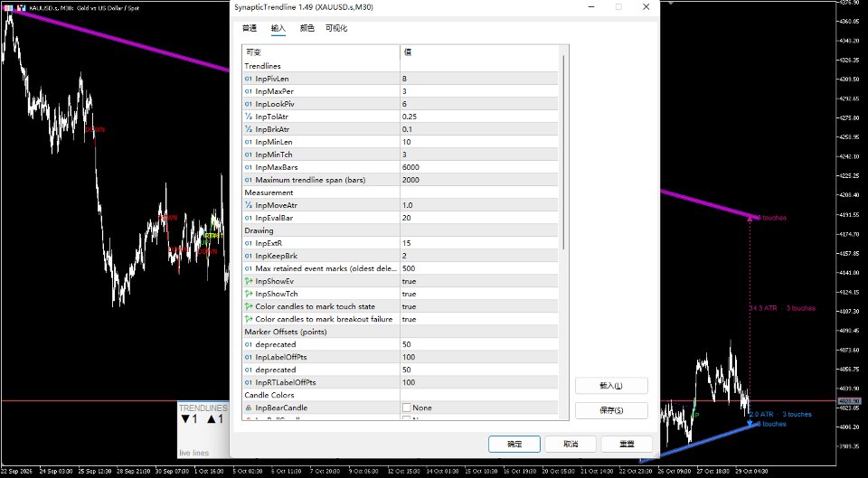Click the Trendlines section heading row
Viewport: 868px width, 478px height.
pyautogui.click(x=401, y=66)
